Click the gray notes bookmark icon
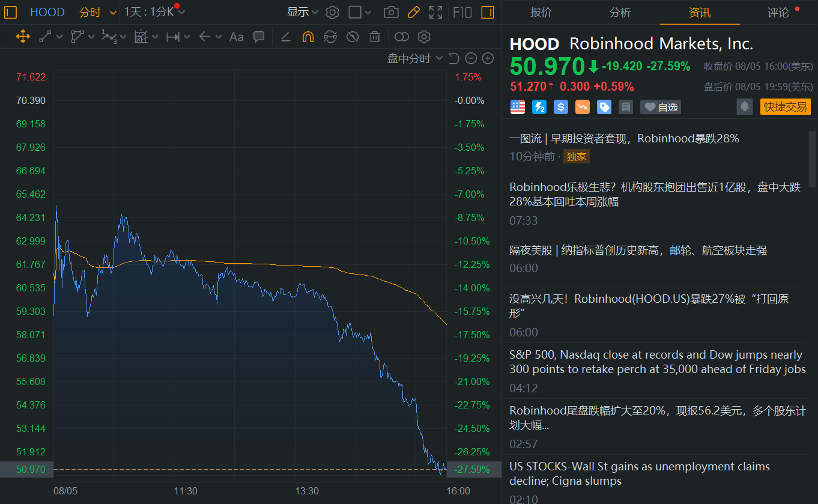The image size is (818, 504). (626, 107)
